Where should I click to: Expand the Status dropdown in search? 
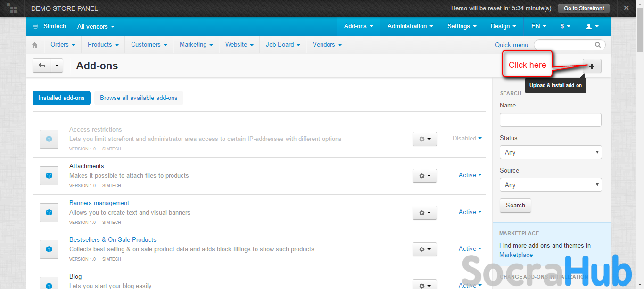(550, 152)
